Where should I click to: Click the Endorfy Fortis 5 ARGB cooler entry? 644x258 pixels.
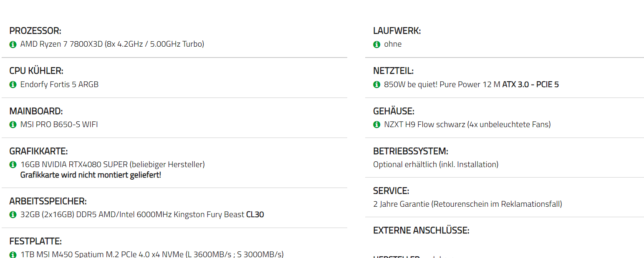[x=60, y=84]
